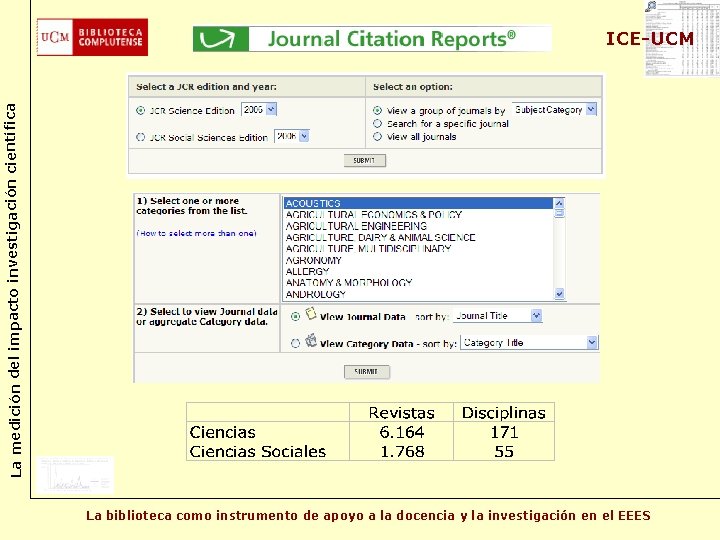Click the 6.164 Revistas value
Image resolution: width=720 pixels, height=540 pixels.
click(x=402, y=432)
